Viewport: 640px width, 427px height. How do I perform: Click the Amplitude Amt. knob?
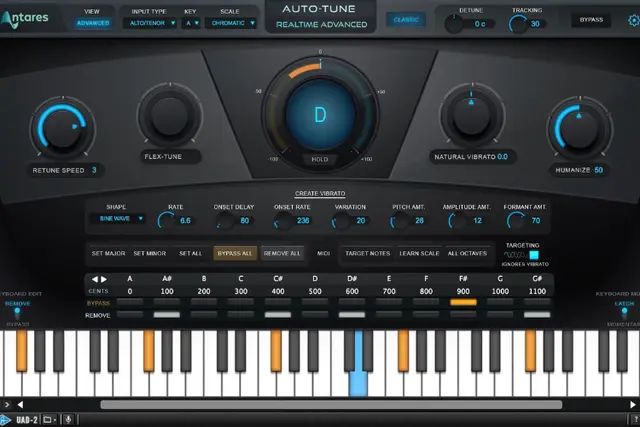pyautogui.click(x=458, y=221)
